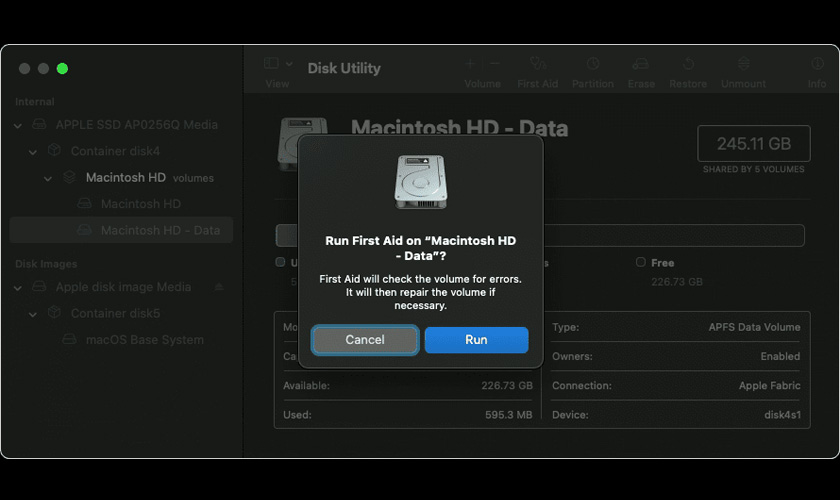Select Container disk5 in the sidebar
The height and width of the screenshot is (500, 840).
(115, 313)
